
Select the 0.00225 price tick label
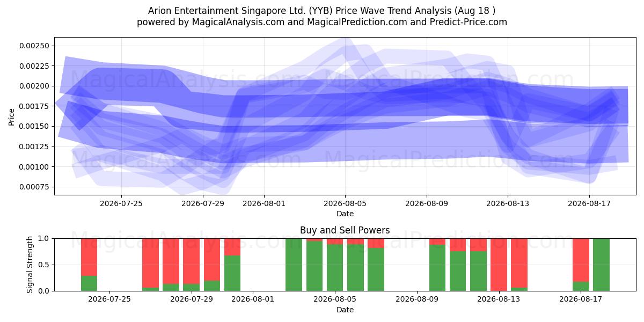(34, 66)
